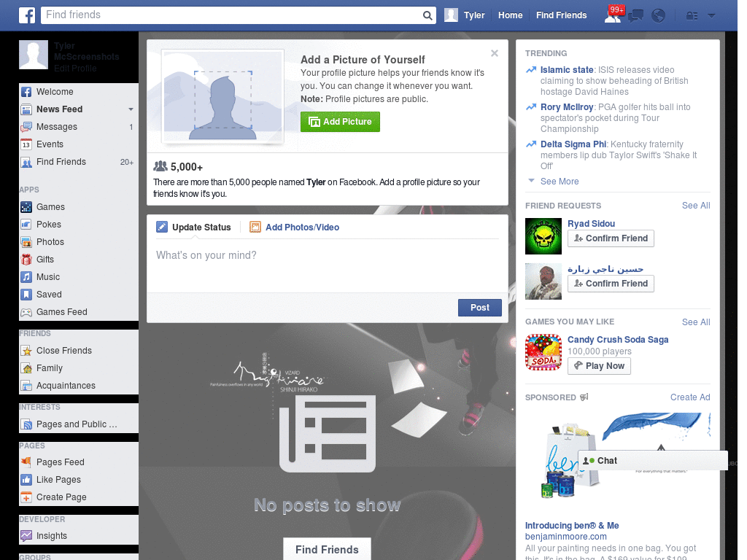Click the Find friends search field
This screenshot has height=560, width=747.
(233, 15)
